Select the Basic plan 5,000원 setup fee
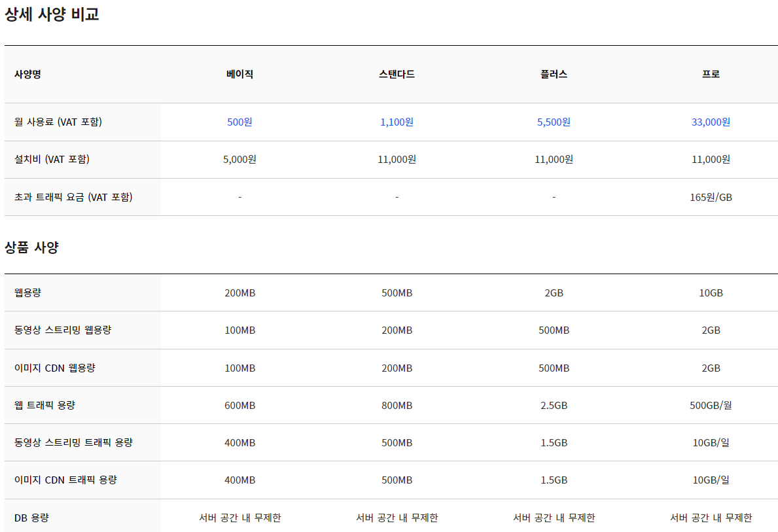The image size is (778, 532). click(239, 159)
